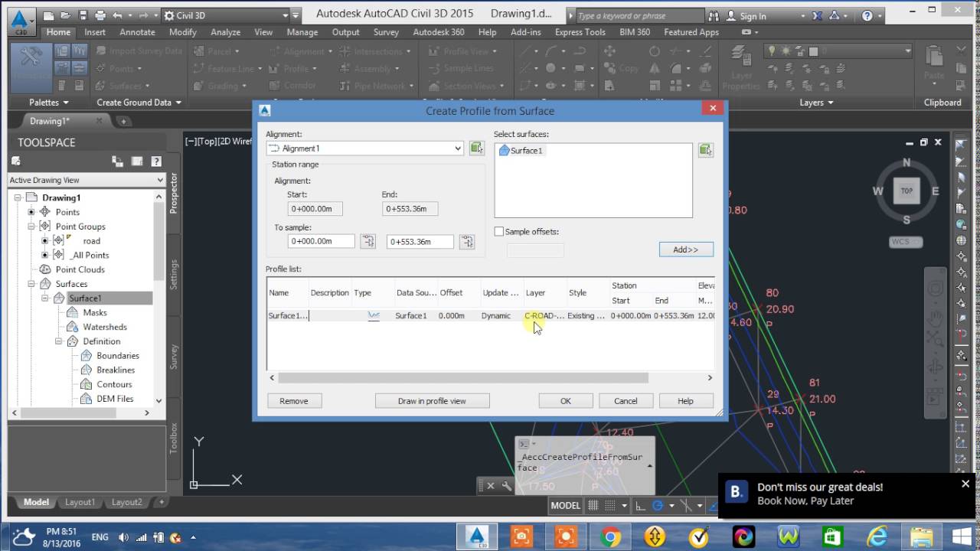980x551 pixels.
Task: Collapse the Drawing1 tree node
Action: click(x=18, y=197)
